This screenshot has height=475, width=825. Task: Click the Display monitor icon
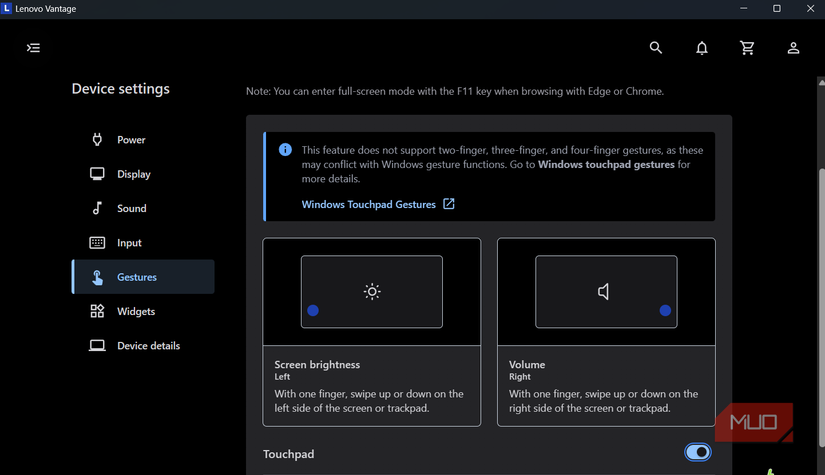coord(97,174)
